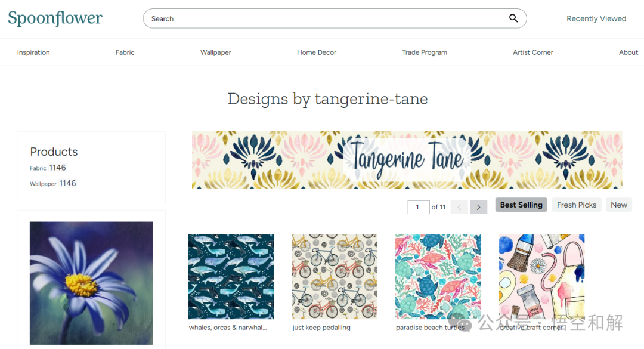
Task: Expand the Home Decor navigation menu
Action: tap(317, 52)
